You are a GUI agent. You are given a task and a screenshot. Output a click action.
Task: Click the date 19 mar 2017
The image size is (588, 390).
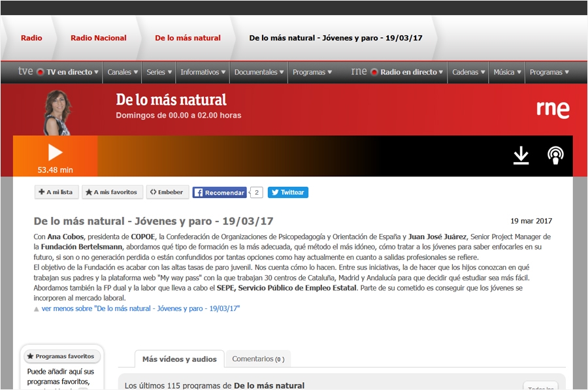[x=531, y=221]
